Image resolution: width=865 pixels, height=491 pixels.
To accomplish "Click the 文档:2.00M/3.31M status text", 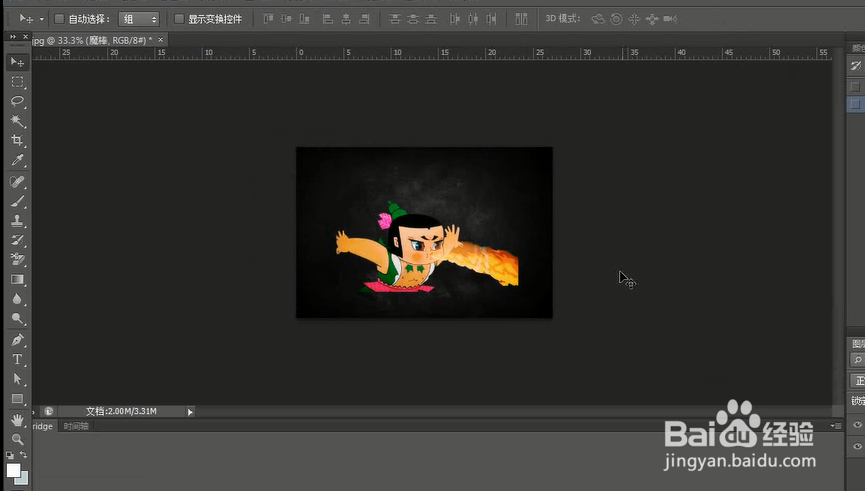I will tap(121, 412).
